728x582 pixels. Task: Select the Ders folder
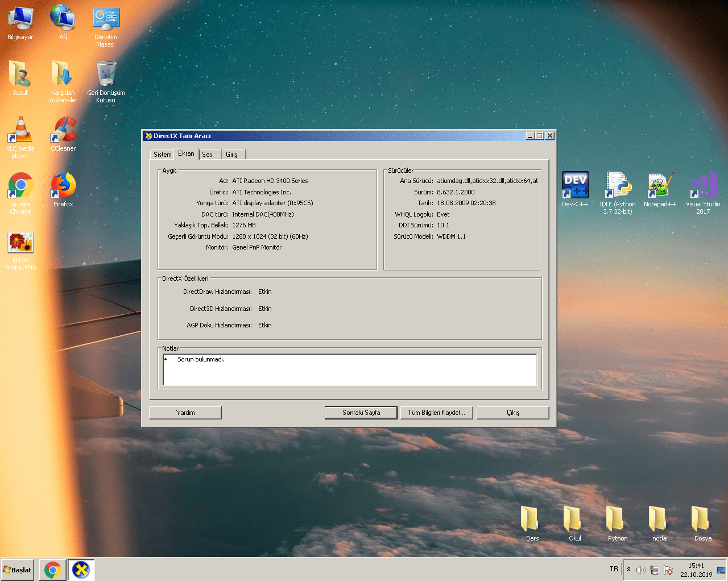coord(532,523)
